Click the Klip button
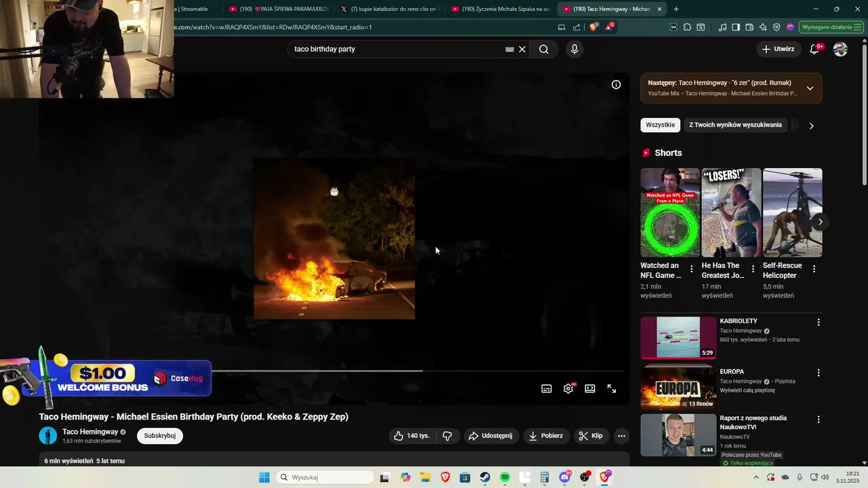 pyautogui.click(x=591, y=436)
